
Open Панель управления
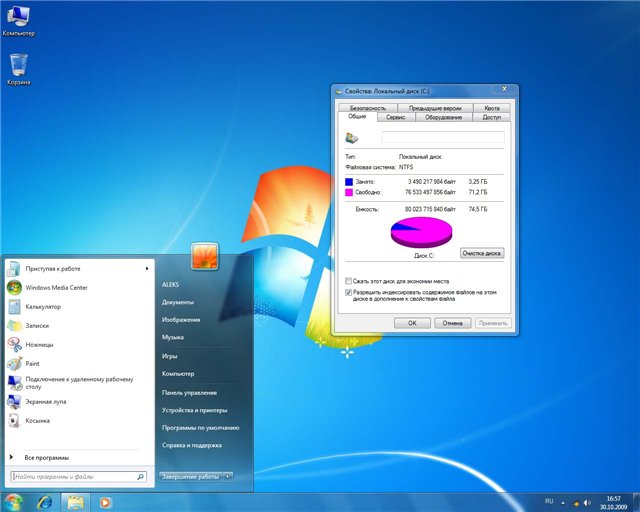point(189,393)
